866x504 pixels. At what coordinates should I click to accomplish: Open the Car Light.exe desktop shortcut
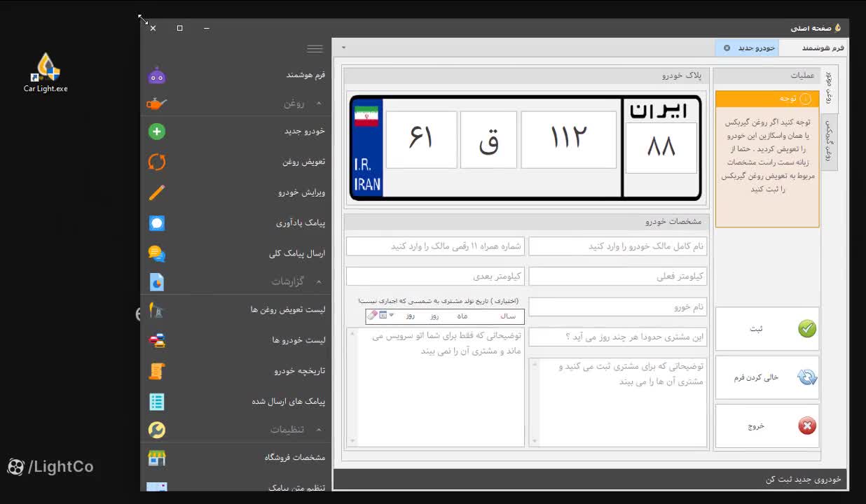pyautogui.click(x=45, y=70)
